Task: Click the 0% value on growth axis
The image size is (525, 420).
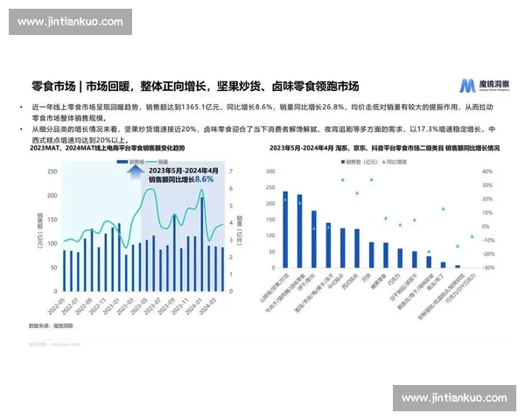Action: [x=486, y=227]
